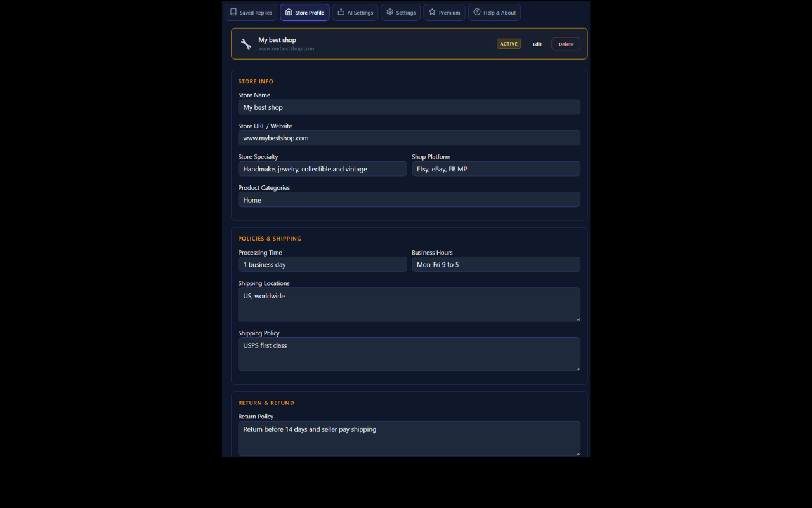Click the RETURN & REFUND section heading
Image resolution: width=812 pixels, height=508 pixels.
coord(266,403)
